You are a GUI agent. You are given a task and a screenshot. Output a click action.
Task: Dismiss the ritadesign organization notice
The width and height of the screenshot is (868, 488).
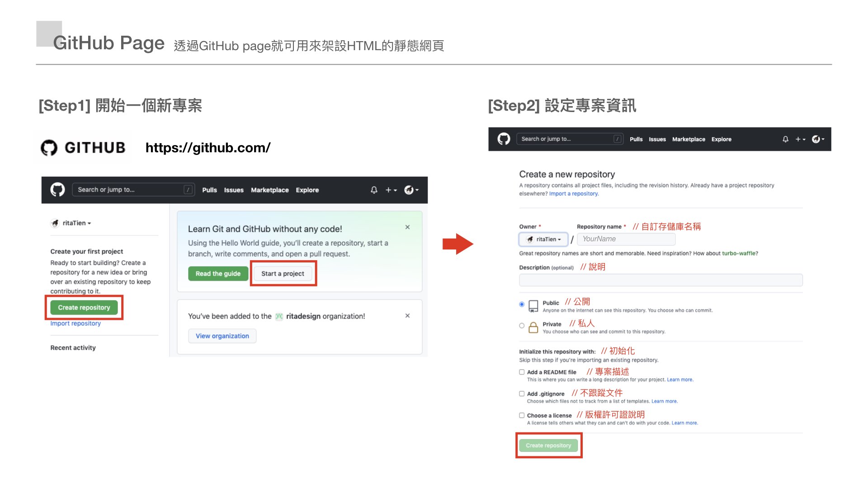[x=407, y=316]
